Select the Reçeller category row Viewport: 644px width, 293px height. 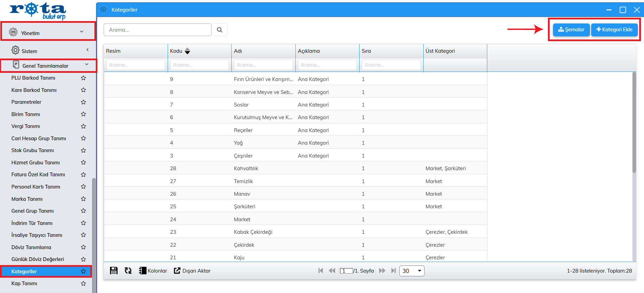click(x=295, y=130)
